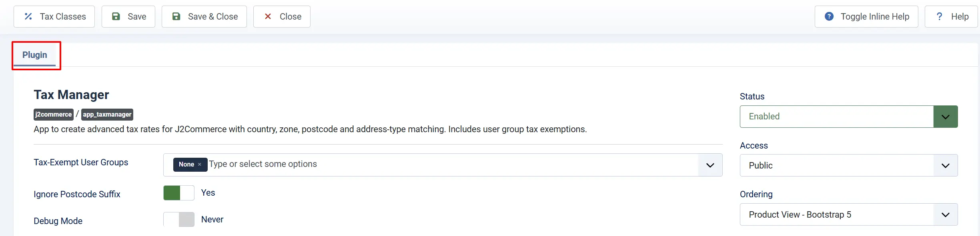
Task: Click the blue question-mark icon for inline help
Action: click(829, 16)
